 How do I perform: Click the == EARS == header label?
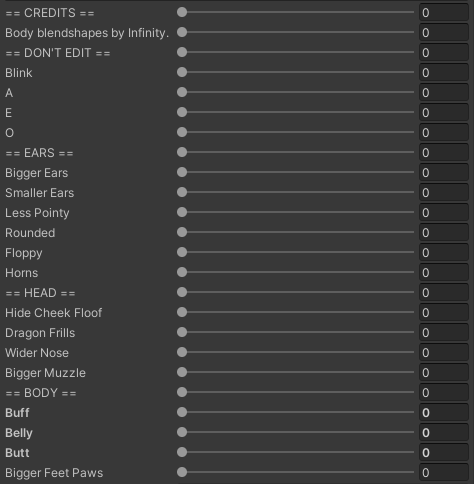coord(39,153)
